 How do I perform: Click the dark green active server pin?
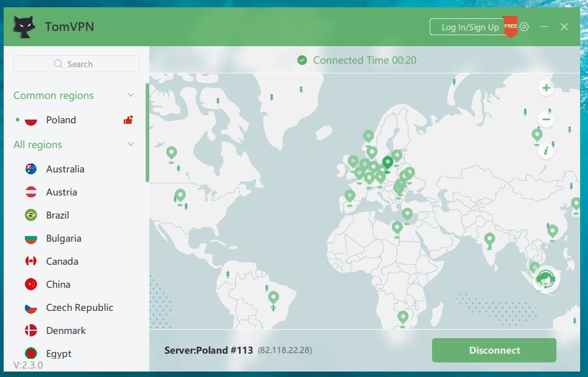[x=387, y=163]
